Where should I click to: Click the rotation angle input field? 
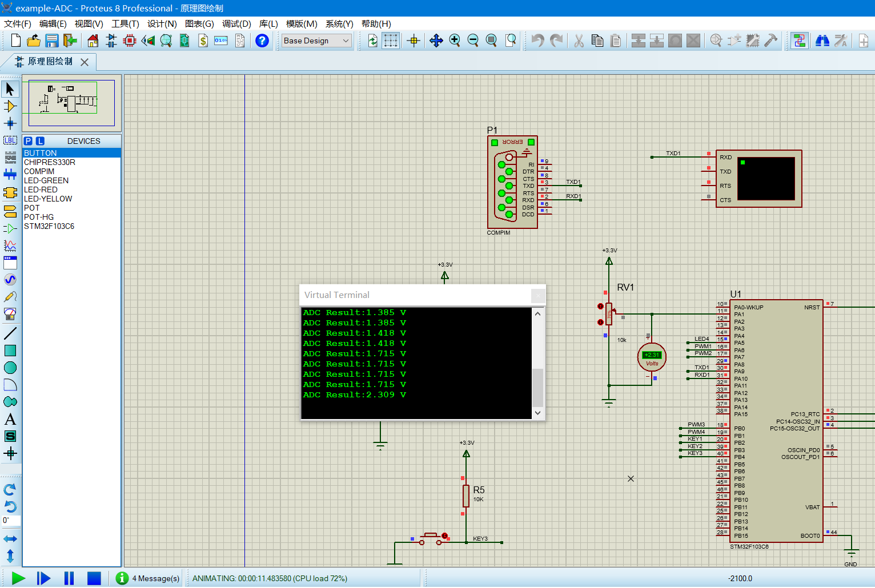click(x=11, y=520)
